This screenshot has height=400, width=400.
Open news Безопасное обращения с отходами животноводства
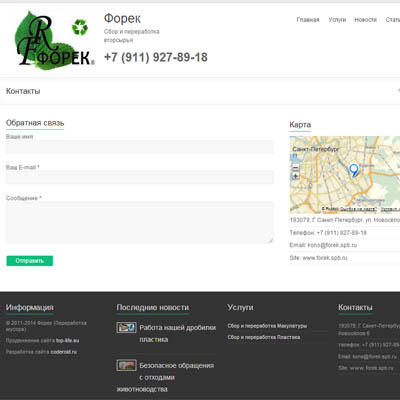click(165, 377)
